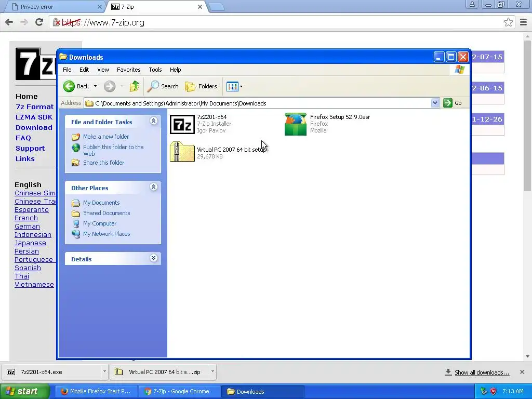Image resolution: width=532 pixels, height=399 pixels.
Task: Open the Favorites menu
Action: tap(129, 70)
